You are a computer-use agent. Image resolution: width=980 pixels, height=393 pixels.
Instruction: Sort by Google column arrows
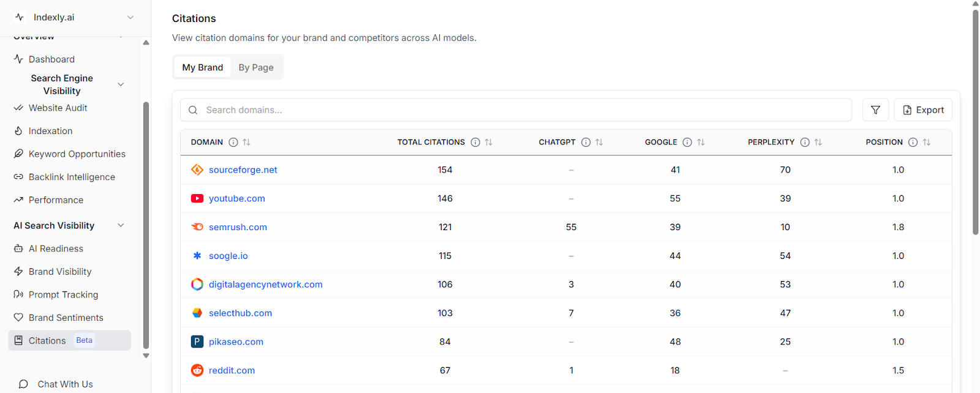coord(701,142)
